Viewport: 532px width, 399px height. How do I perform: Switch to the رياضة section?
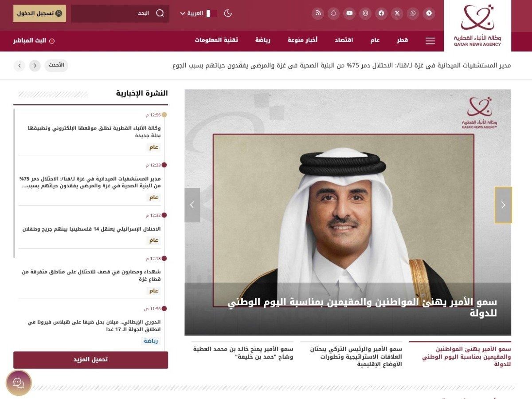click(263, 40)
